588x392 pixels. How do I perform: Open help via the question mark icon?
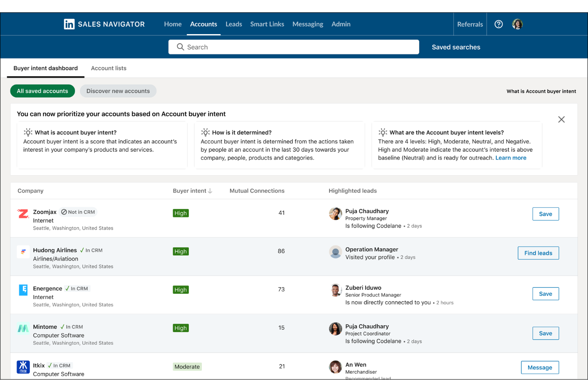coord(499,24)
